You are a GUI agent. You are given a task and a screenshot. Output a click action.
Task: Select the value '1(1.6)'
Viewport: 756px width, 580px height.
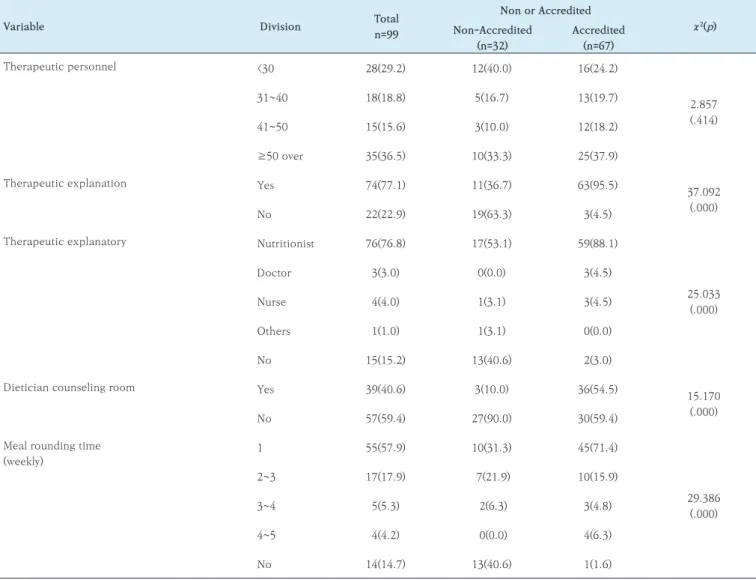click(x=598, y=565)
